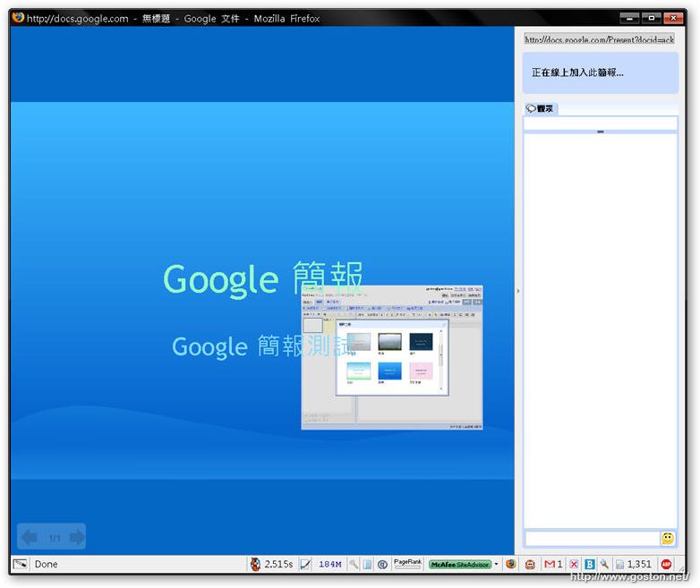Click the blue B status bar icon
Screen dimensions: 700x588
tap(589, 565)
